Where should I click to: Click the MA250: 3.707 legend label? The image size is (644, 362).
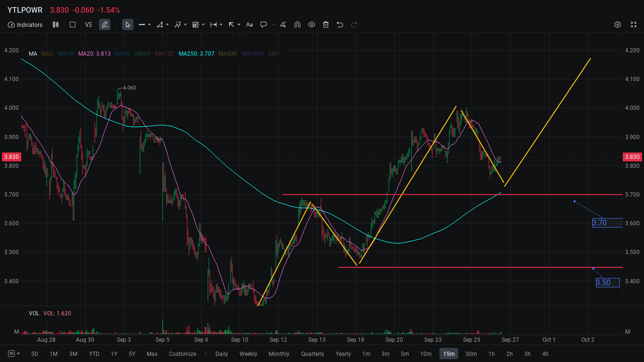(197, 54)
